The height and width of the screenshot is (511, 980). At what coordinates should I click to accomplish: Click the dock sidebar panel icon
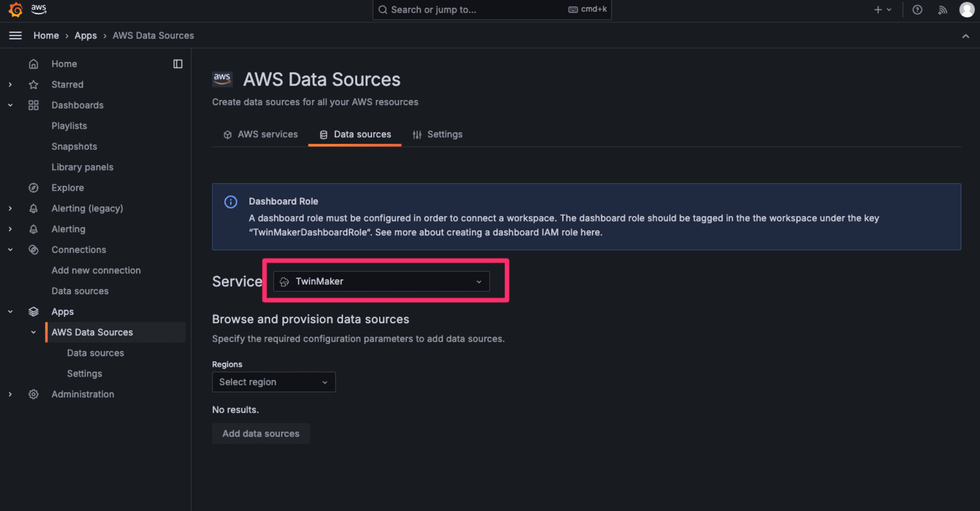click(x=178, y=64)
